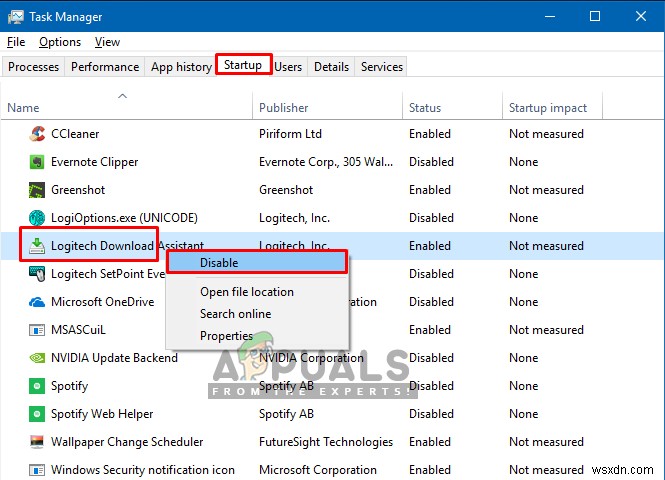Select the NVIDIA Update Backend entry
This screenshot has width=665, height=480.
[115, 358]
